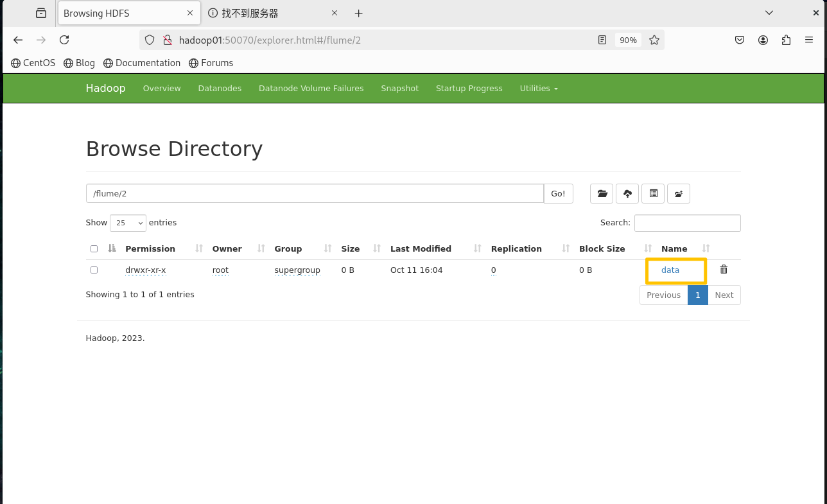Open the Blog bookmark
Screen dimensions: 827x504
click(x=79, y=63)
